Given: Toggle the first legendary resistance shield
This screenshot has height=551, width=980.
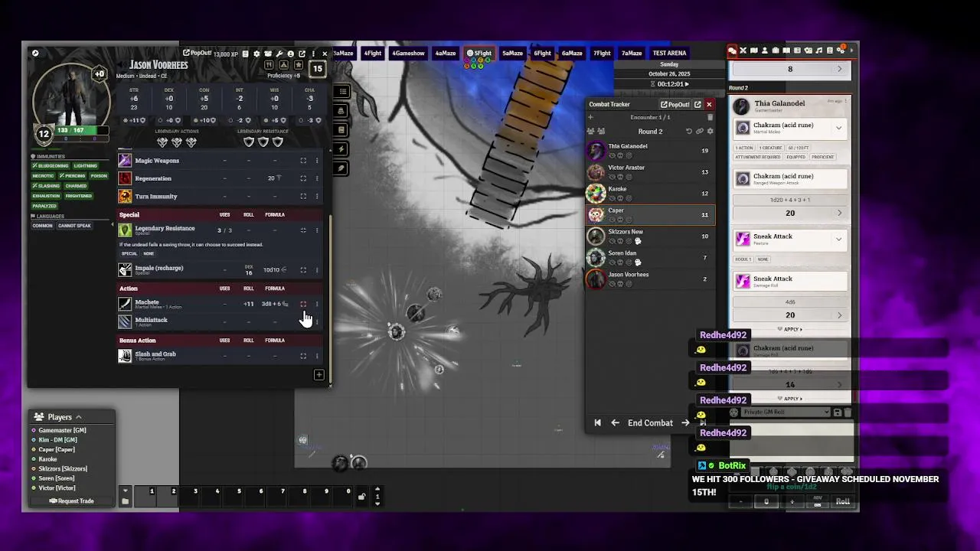Looking at the screenshot, I should (249, 142).
